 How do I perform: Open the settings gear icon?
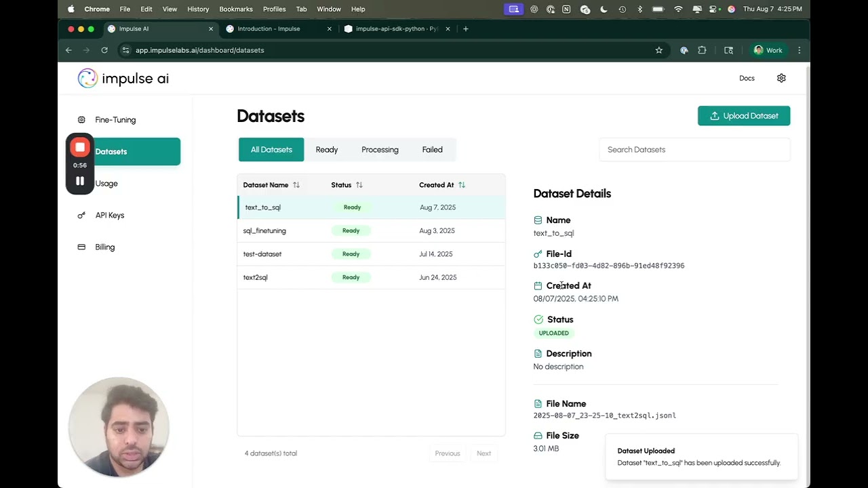781,78
